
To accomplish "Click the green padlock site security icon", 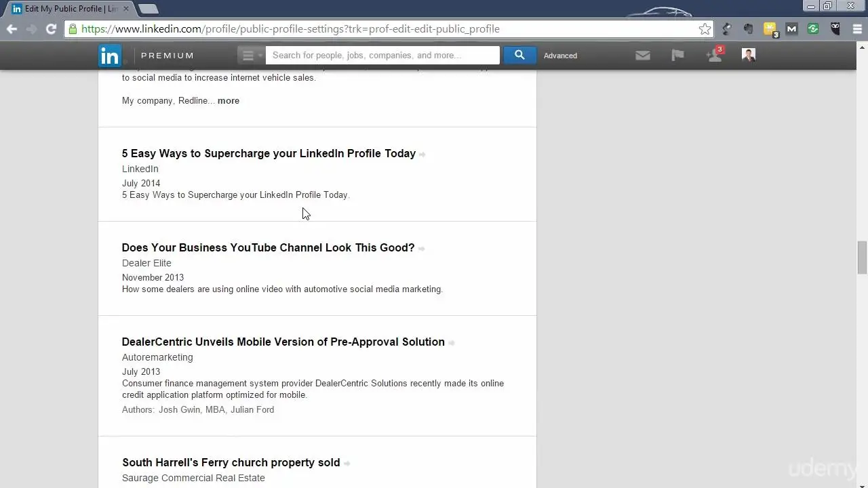I will 73,28.
